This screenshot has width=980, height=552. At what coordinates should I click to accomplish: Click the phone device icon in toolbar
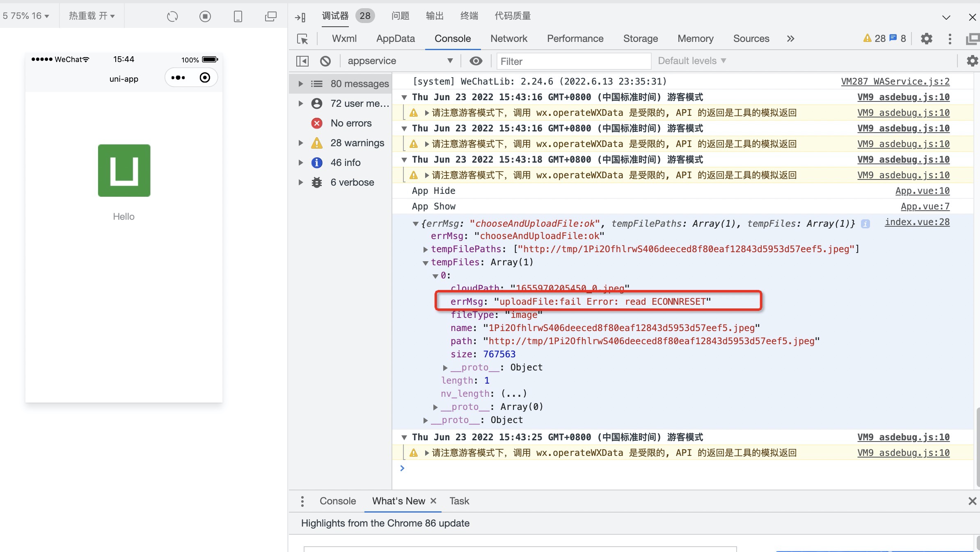coord(238,16)
